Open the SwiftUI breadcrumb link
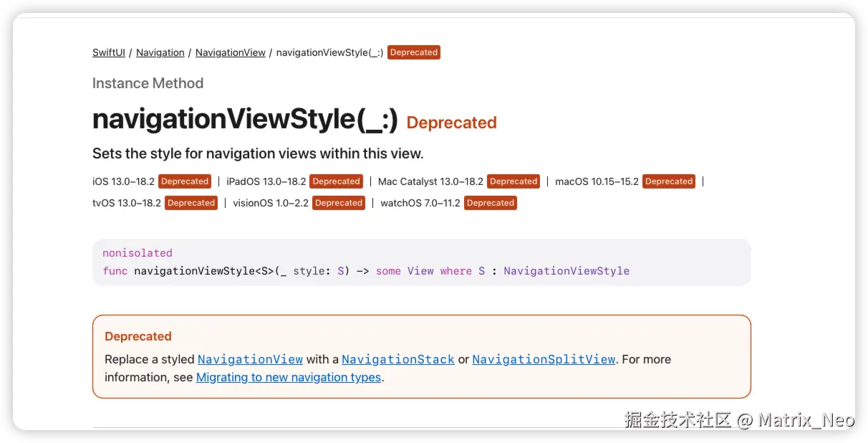 pyautogui.click(x=109, y=52)
